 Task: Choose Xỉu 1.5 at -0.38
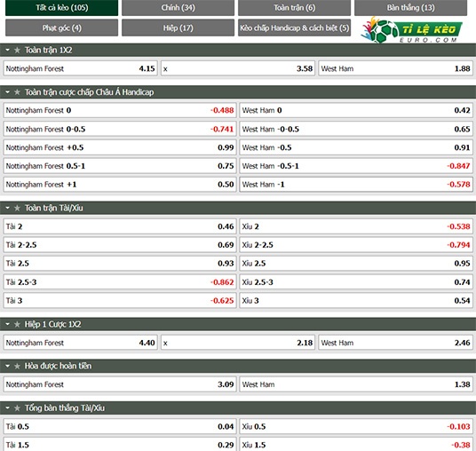click(x=356, y=445)
